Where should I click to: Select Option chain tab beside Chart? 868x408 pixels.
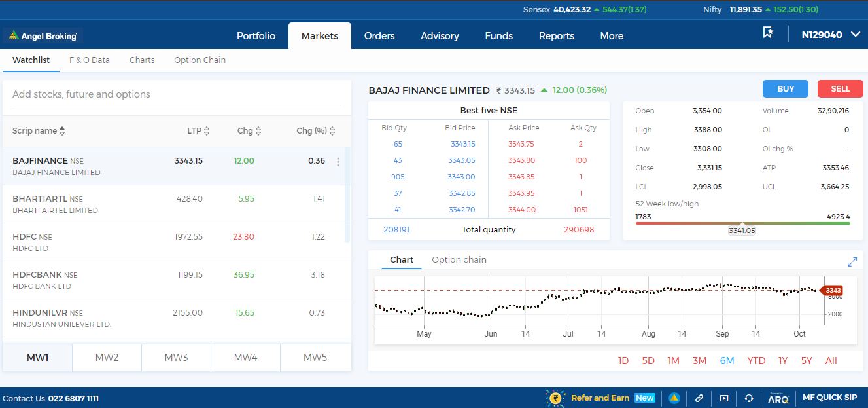click(459, 260)
